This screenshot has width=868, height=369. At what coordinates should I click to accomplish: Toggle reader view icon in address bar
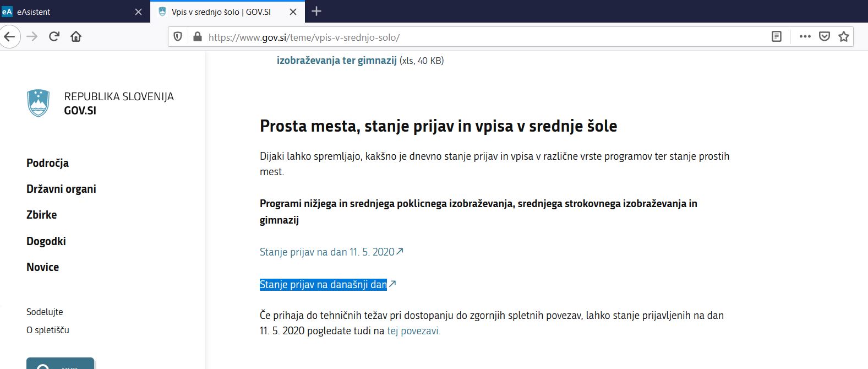pos(777,37)
